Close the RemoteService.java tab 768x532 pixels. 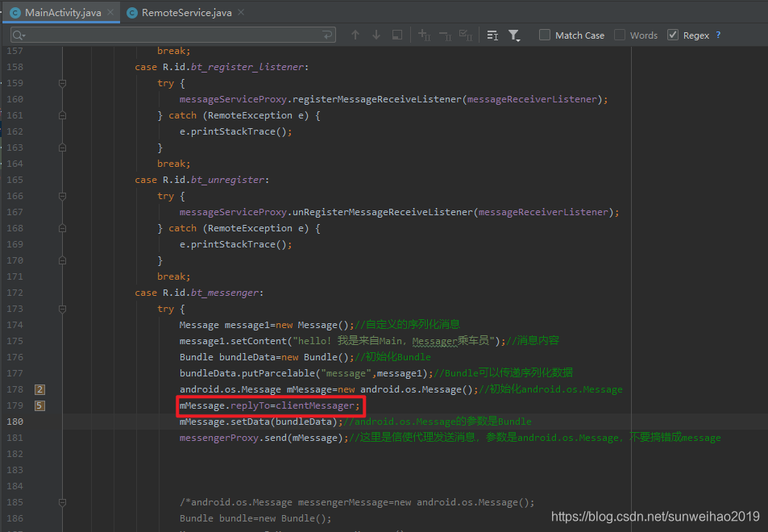(241, 12)
